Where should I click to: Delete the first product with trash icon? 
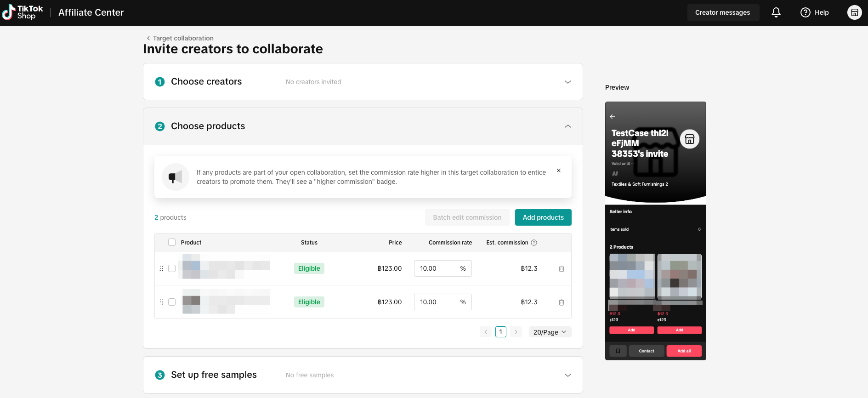[562, 269]
